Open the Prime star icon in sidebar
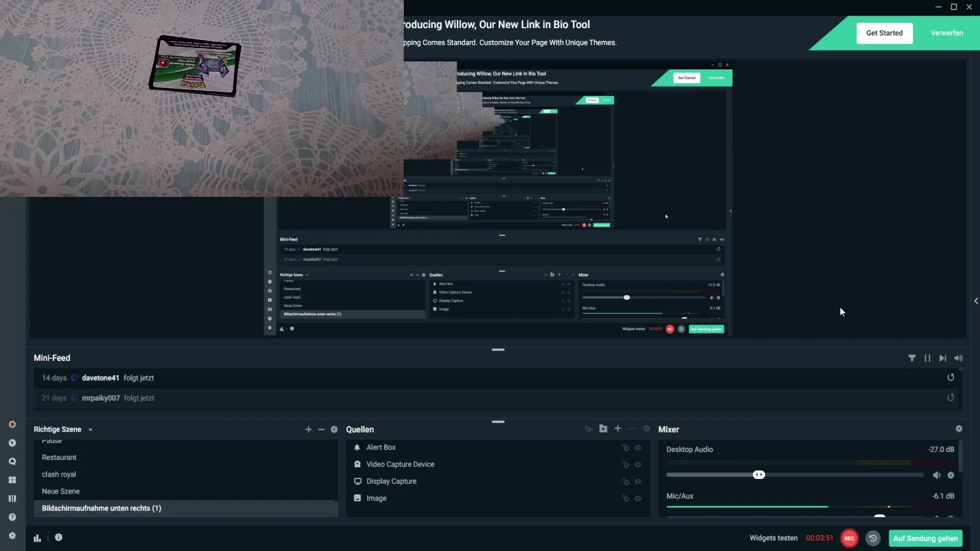The width and height of the screenshot is (980, 551). (12, 424)
